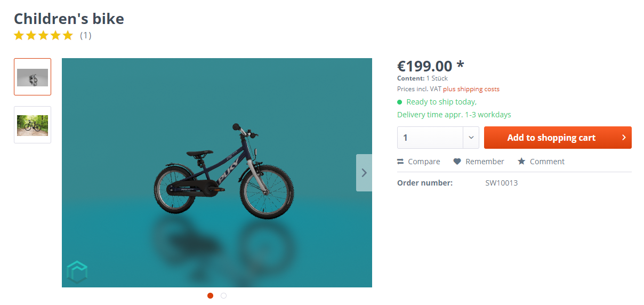The width and height of the screenshot is (644, 305).
Task: Select the second image slider dot
Action: [223, 295]
